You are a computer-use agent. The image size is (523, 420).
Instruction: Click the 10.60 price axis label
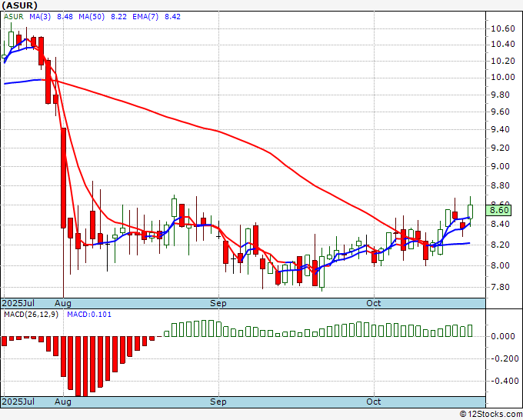(503, 28)
